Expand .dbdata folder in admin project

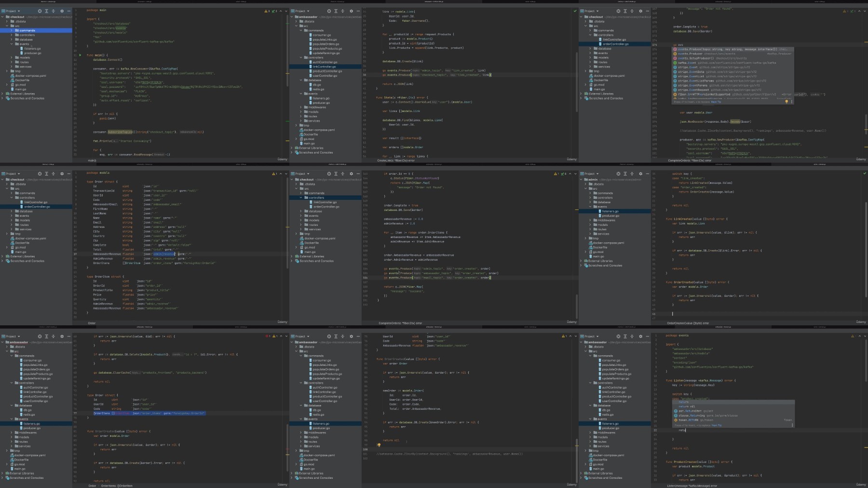coord(586,184)
